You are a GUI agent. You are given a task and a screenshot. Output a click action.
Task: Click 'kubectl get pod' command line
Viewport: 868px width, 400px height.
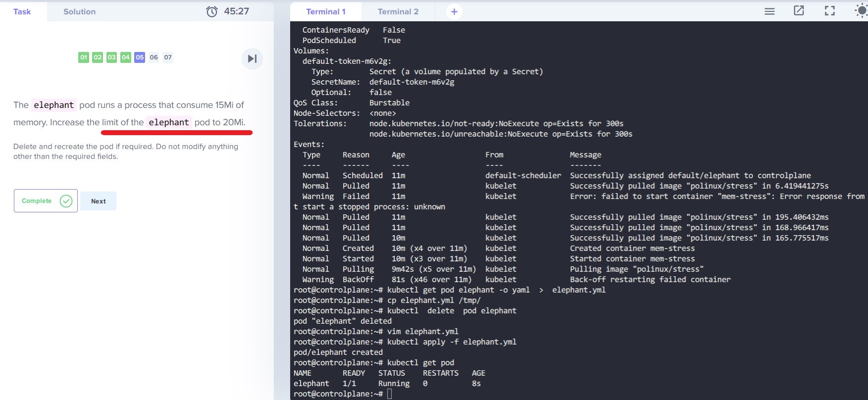point(420,363)
